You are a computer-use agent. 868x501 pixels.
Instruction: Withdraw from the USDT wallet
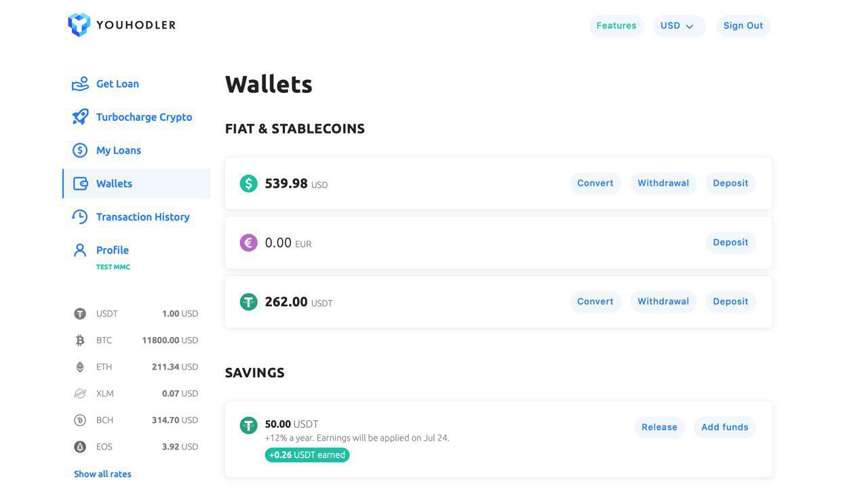point(663,302)
